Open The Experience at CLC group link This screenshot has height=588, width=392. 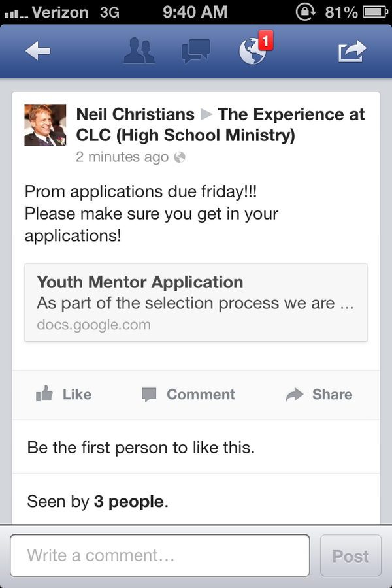click(x=221, y=125)
